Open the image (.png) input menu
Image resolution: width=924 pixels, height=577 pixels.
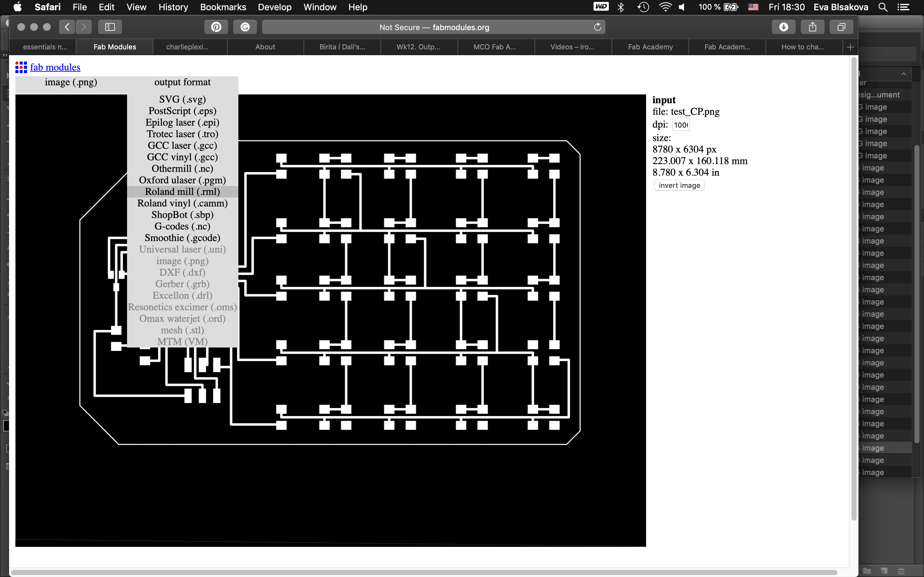[x=71, y=82]
